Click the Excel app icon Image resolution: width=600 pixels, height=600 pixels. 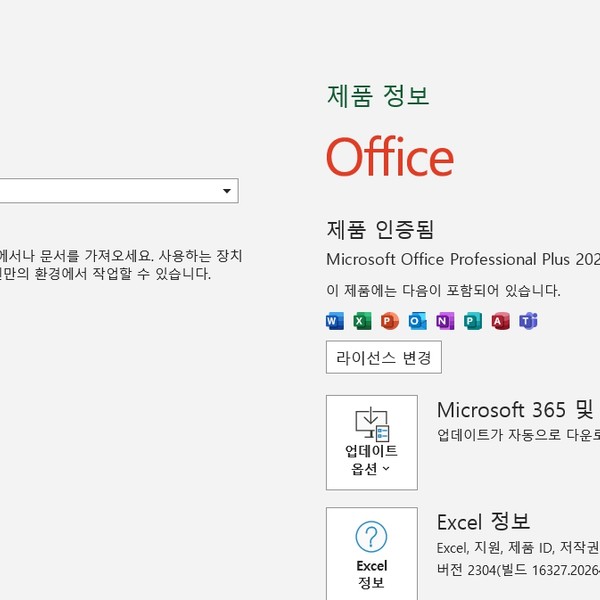pyautogui.click(x=362, y=321)
